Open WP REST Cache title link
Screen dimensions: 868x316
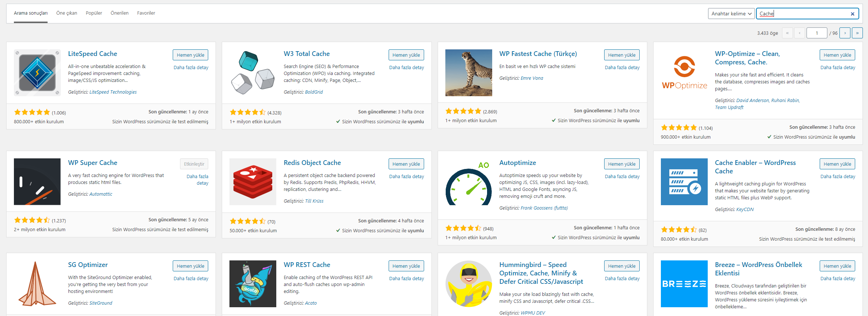pyautogui.click(x=307, y=265)
